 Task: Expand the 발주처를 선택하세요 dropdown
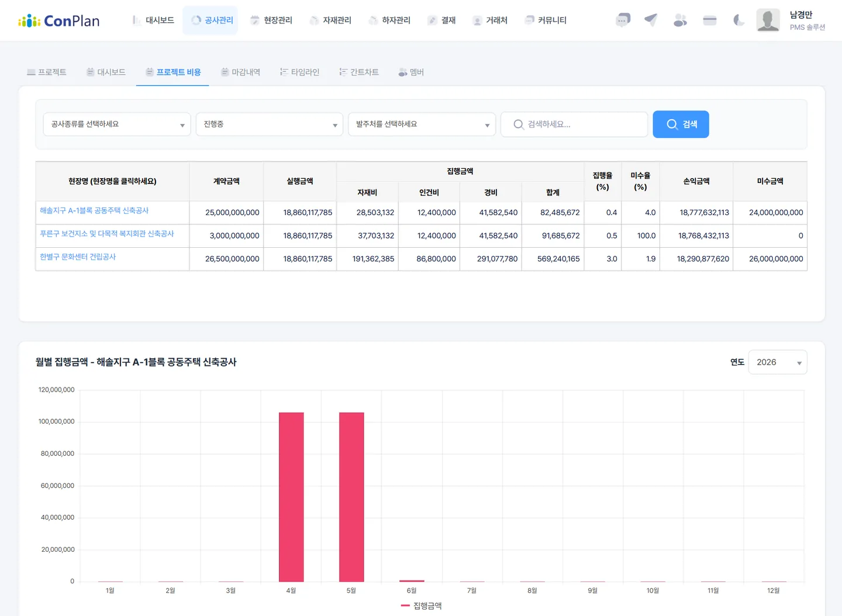pyautogui.click(x=422, y=124)
